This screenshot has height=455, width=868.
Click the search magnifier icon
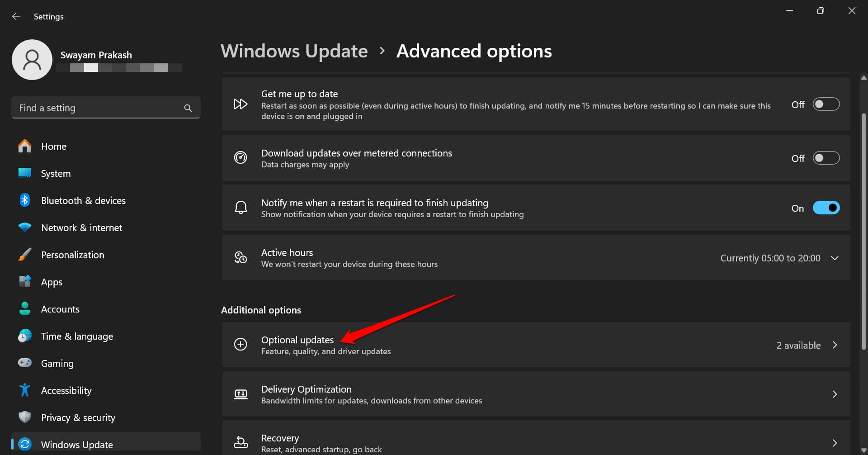pos(188,108)
